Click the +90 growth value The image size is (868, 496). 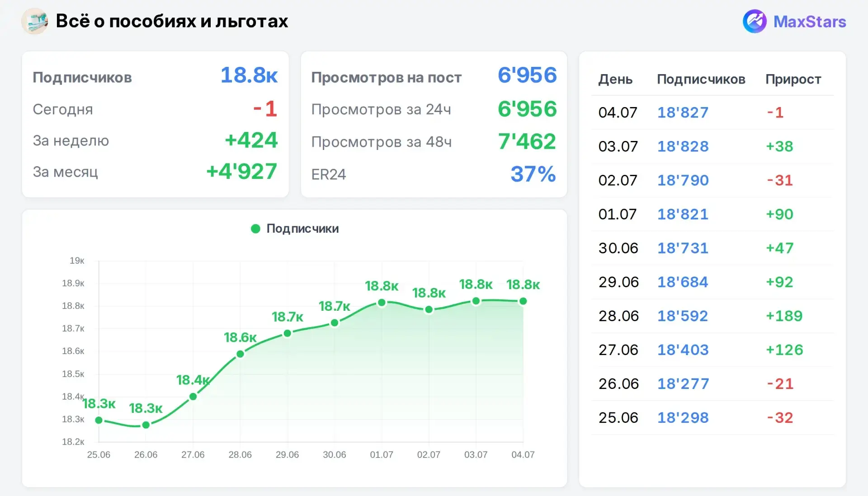pyautogui.click(x=779, y=214)
